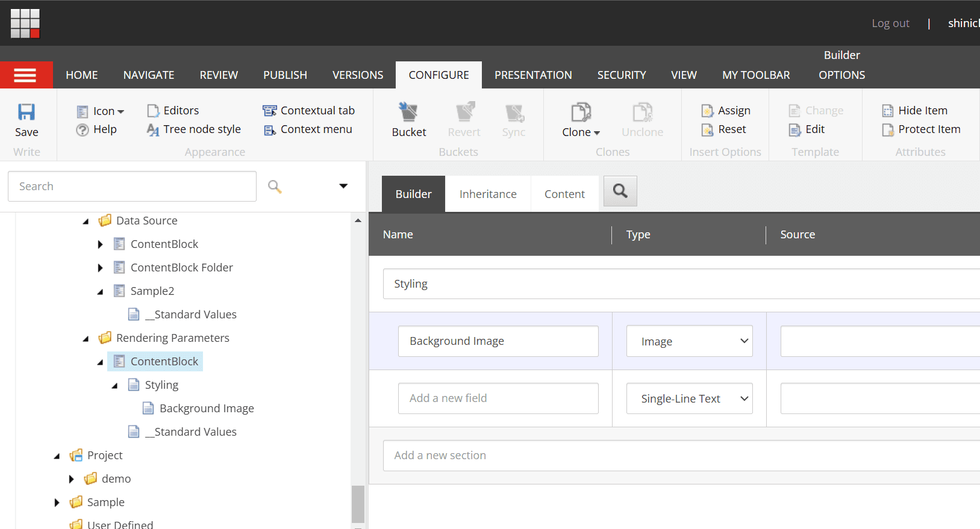Image resolution: width=980 pixels, height=529 pixels.
Task: Expand the demo folder in the tree
Action: click(71, 479)
